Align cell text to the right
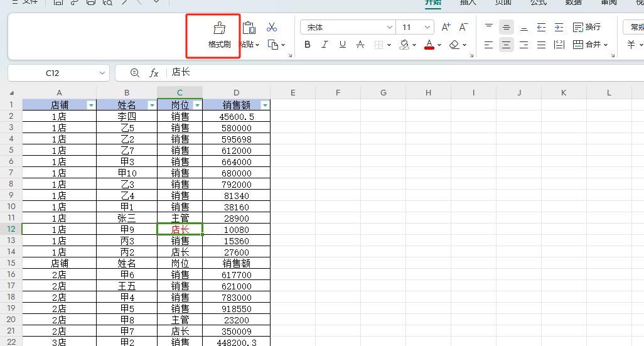644x346 pixels. 524,45
